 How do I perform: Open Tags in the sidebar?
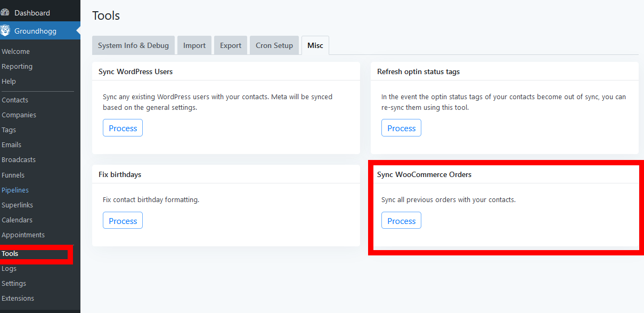(9, 130)
